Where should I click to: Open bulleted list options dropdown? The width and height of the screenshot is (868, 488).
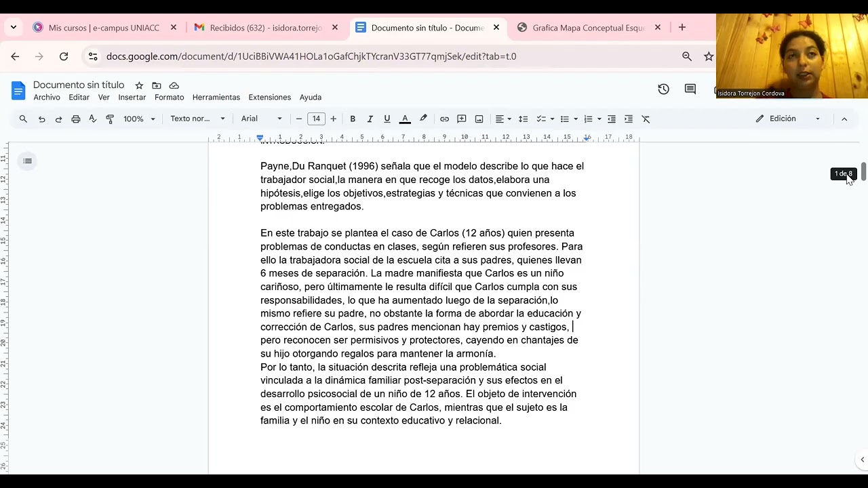click(568, 119)
